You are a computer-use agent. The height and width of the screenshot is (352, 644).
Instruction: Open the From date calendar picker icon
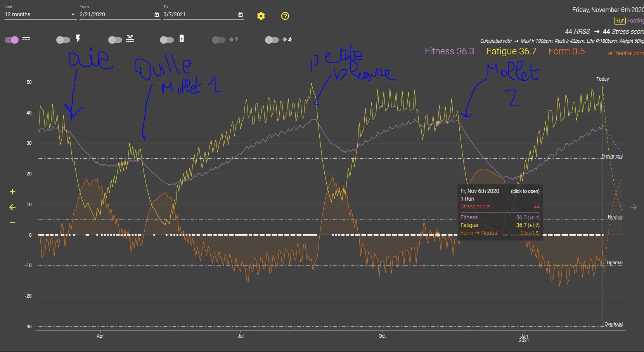pyautogui.click(x=157, y=15)
